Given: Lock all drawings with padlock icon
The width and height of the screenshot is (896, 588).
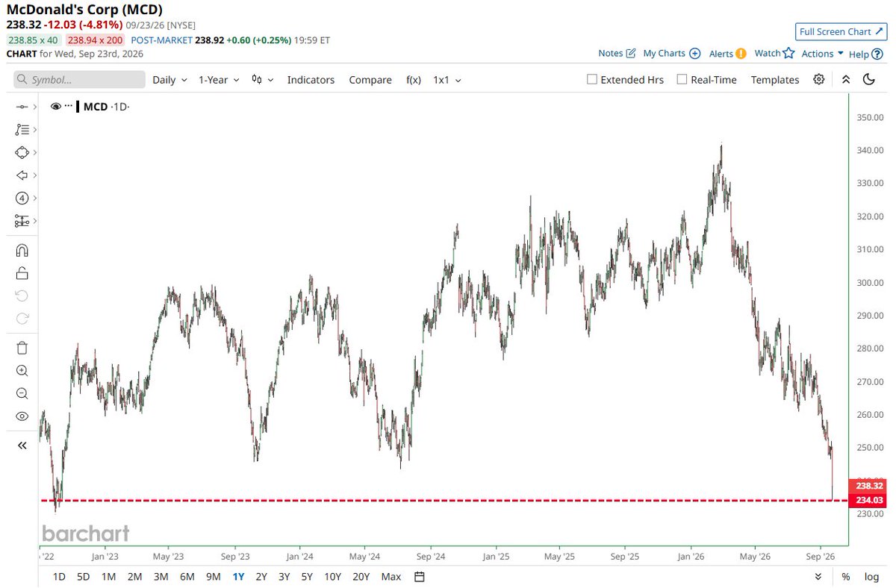Looking at the screenshot, I should (22, 273).
